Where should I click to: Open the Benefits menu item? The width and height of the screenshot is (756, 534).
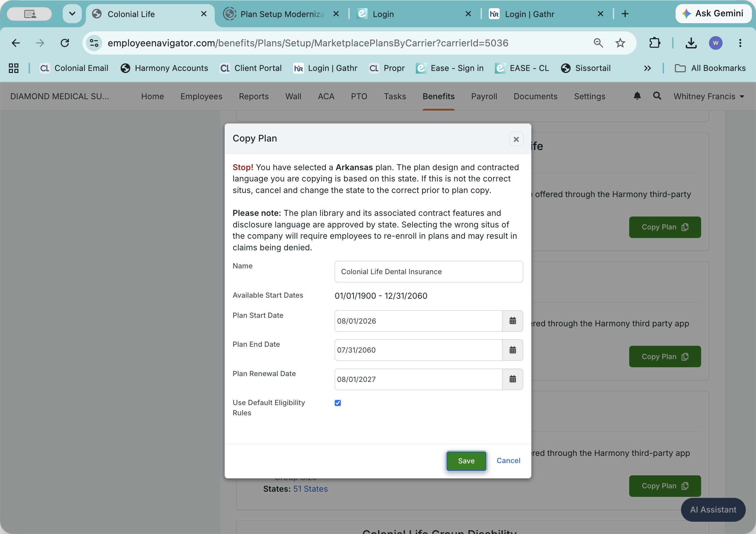point(439,97)
